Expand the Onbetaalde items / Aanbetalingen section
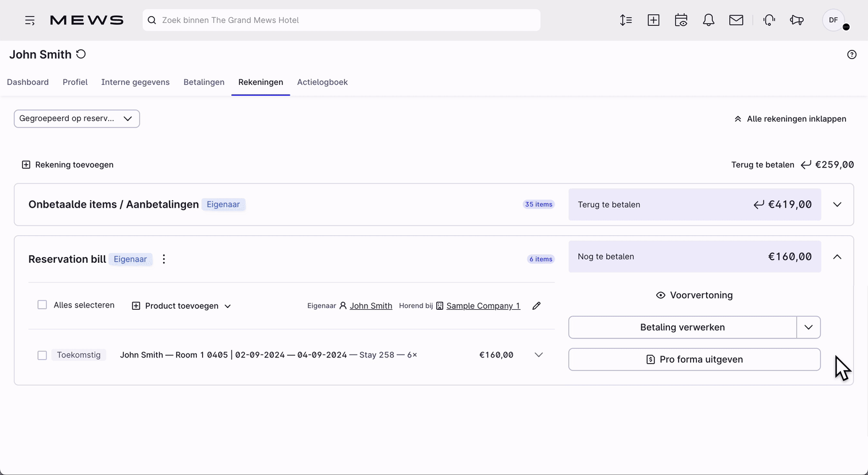868x475 pixels. pos(837,204)
